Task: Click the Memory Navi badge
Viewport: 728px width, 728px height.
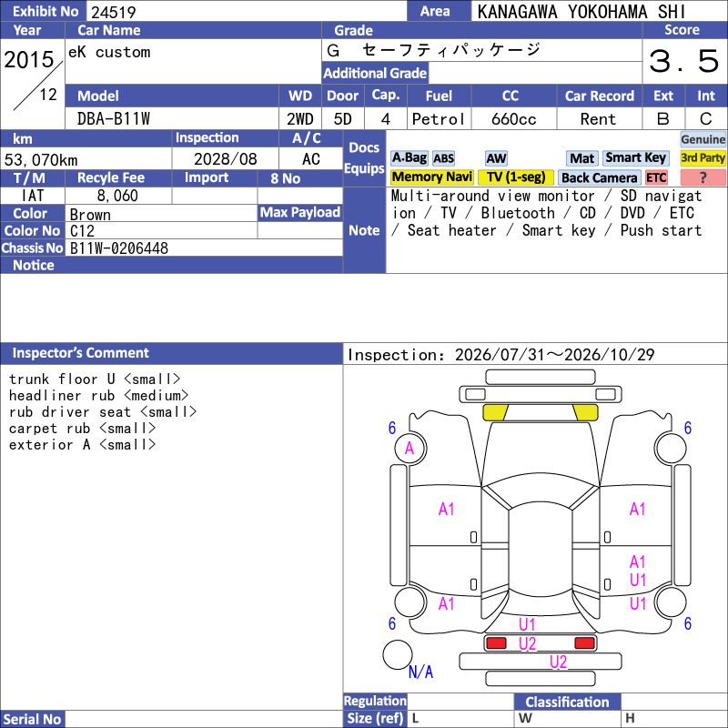Action: coord(431,177)
